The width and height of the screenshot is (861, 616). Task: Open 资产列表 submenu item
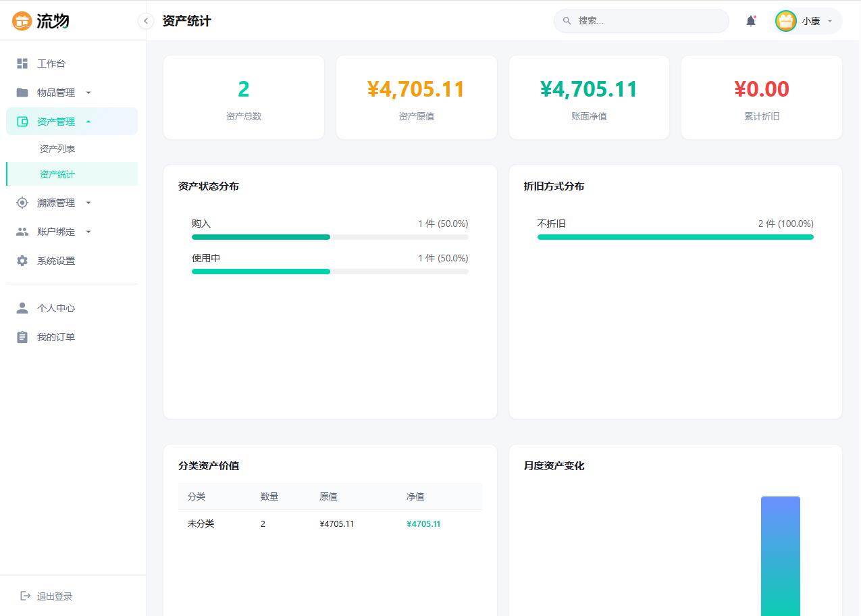(72, 149)
